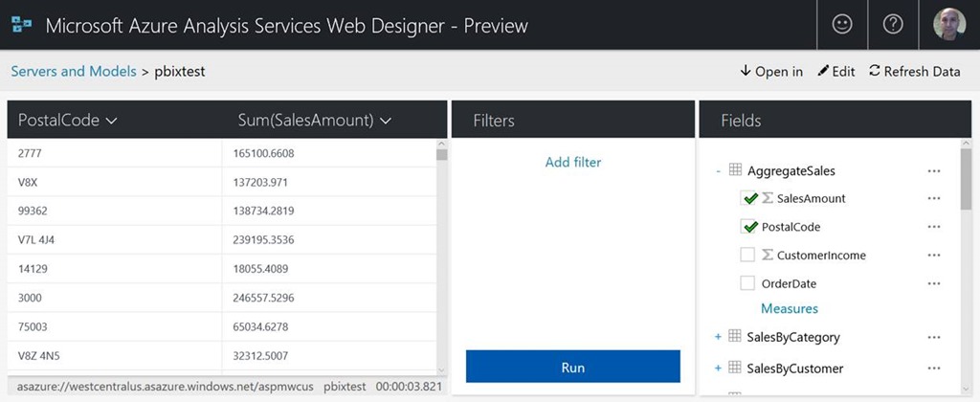Open the ellipsis menu for SalesAmount field
Viewport: 980px width, 402px height.
934,199
